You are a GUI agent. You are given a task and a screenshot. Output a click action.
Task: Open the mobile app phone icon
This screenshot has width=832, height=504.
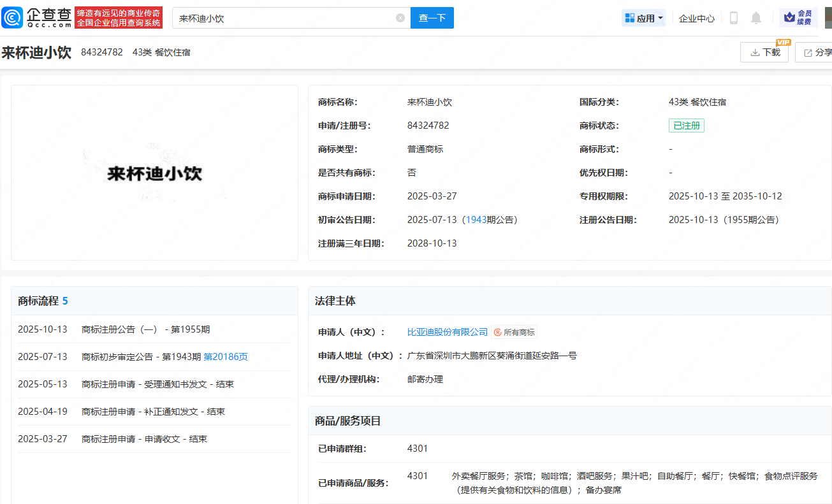[733, 18]
